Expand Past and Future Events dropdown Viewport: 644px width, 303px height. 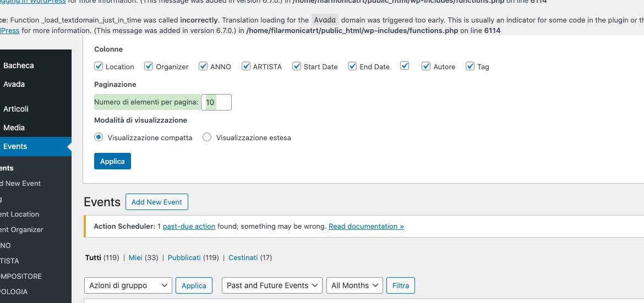pyautogui.click(x=272, y=285)
